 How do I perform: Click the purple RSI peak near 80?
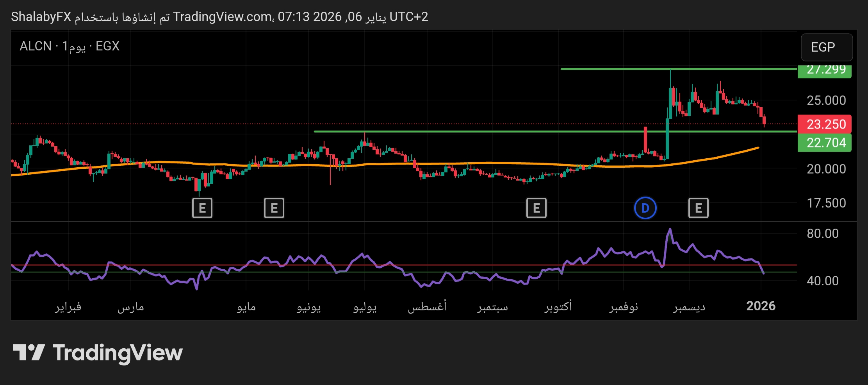pos(670,230)
